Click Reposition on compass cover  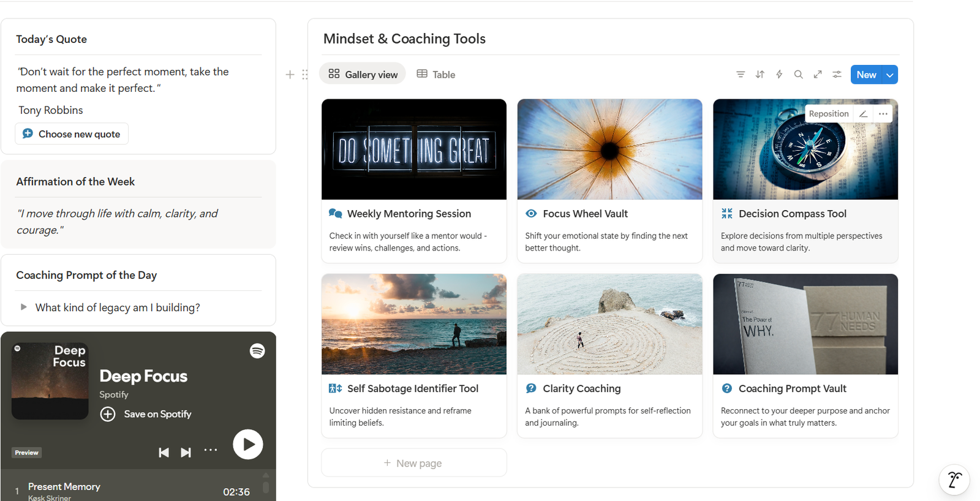pos(829,114)
